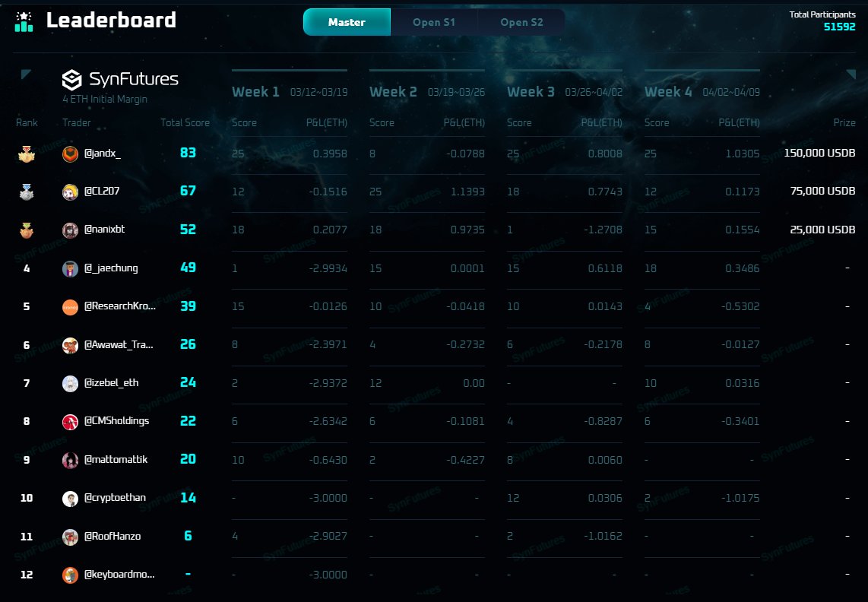This screenshot has height=602, width=868.
Task: Click P&L value -1.0175
Action: click(740, 498)
